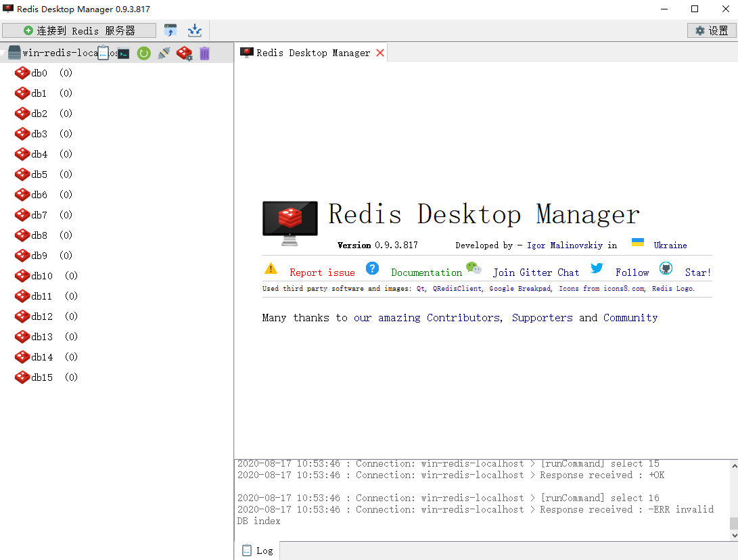Open the Community link
Image resolution: width=738 pixels, height=560 pixels.
630,318
